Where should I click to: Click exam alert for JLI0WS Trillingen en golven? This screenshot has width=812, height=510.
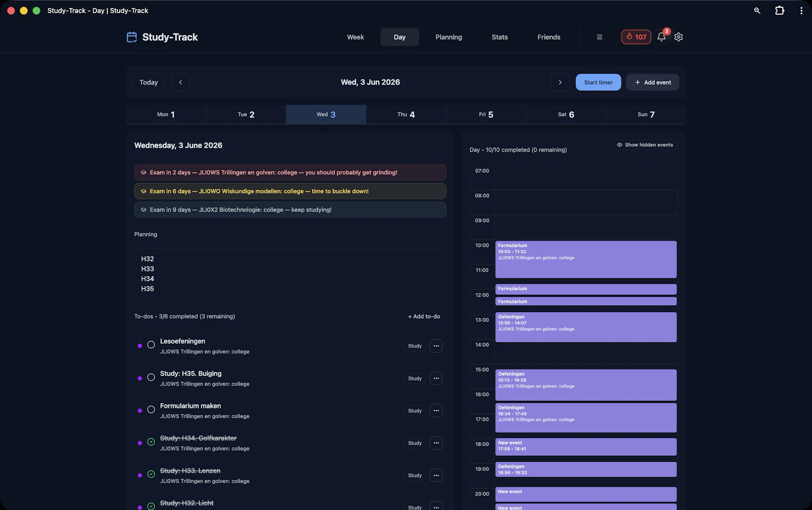290,173
